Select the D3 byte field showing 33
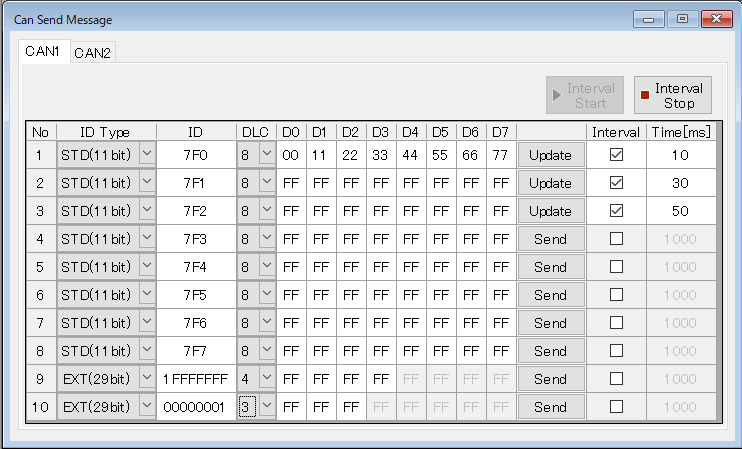Screen dimensions: 742x449 tap(381, 155)
